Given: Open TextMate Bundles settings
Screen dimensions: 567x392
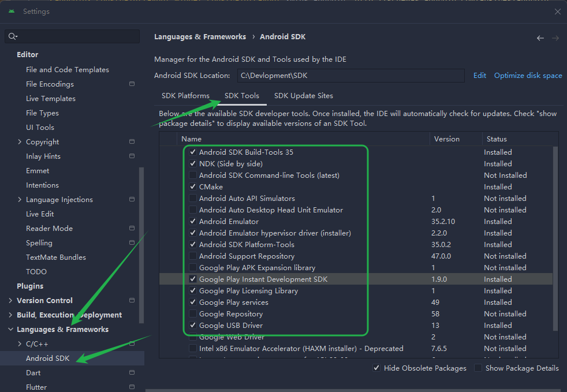Looking at the screenshot, I should 56,257.
